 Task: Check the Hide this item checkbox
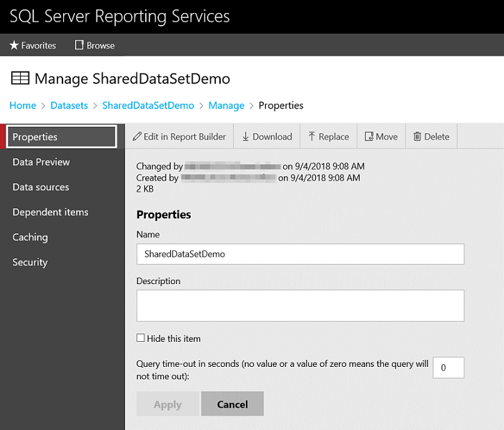[x=141, y=338]
